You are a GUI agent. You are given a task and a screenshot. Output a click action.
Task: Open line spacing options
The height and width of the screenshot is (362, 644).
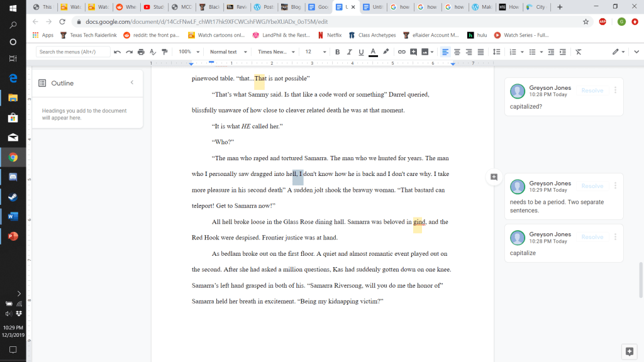[x=496, y=52]
